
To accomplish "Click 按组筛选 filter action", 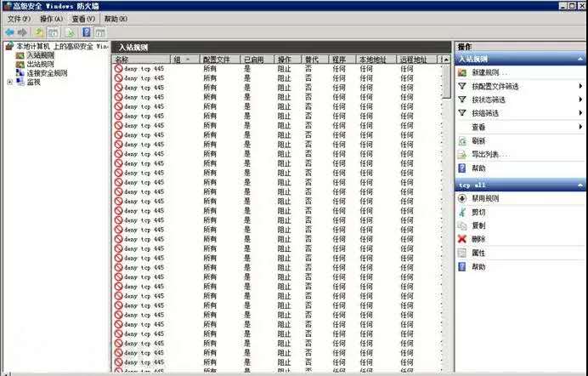I will pos(485,113).
